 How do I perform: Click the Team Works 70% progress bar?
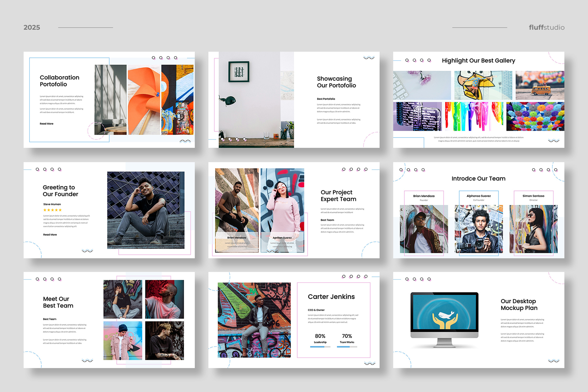[347, 347]
